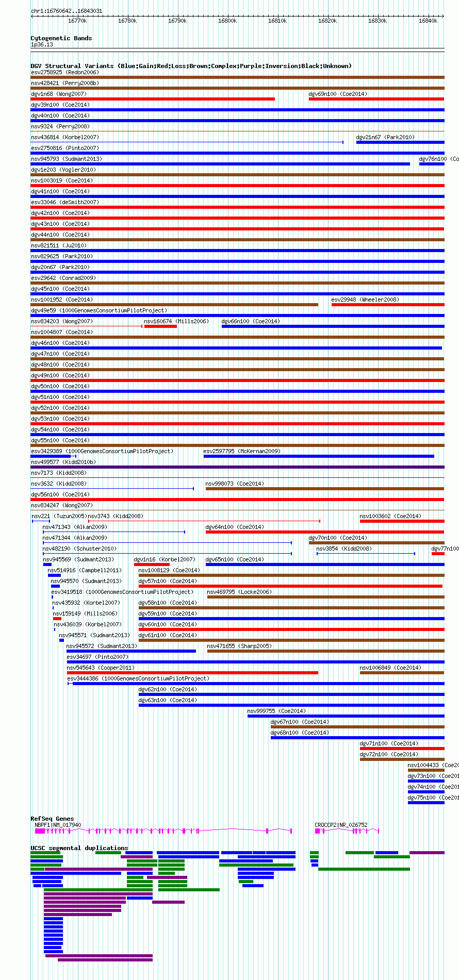
Task: Select the Cytogenetic Bands track title
Action: [x=61, y=38]
